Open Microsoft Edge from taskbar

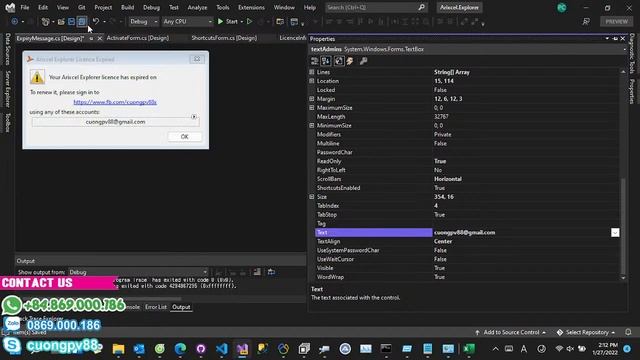[180, 349]
